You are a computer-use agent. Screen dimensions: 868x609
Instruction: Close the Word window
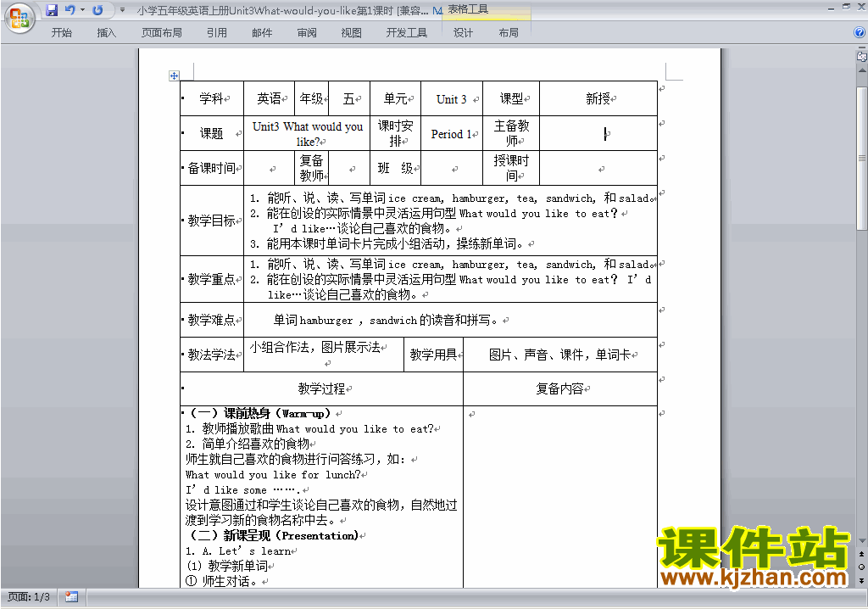pyautogui.click(x=861, y=8)
